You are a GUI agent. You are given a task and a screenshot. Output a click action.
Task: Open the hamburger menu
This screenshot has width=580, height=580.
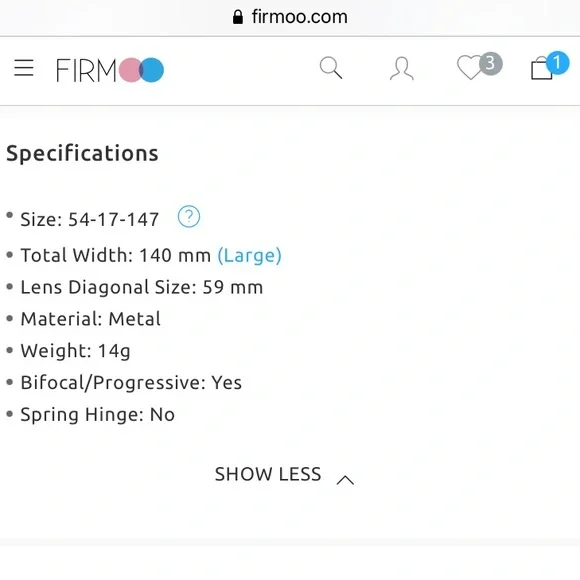tap(24, 68)
